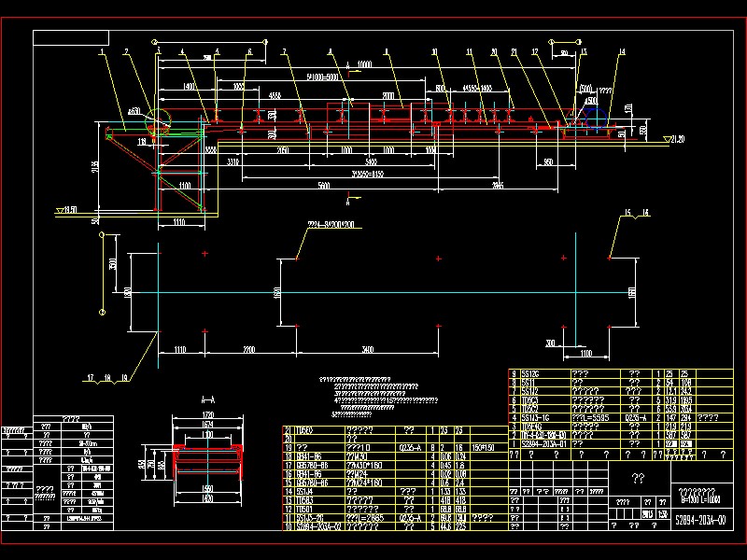Click the 3400 dimension in the plan view

tap(368, 349)
